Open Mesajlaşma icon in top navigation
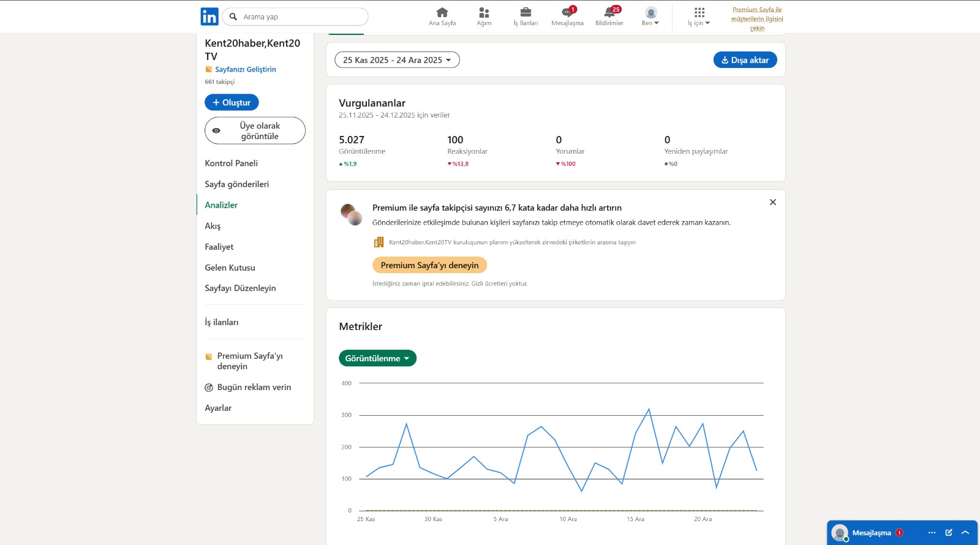The width and height of the screenshot is (980, 545). (567, 12)
